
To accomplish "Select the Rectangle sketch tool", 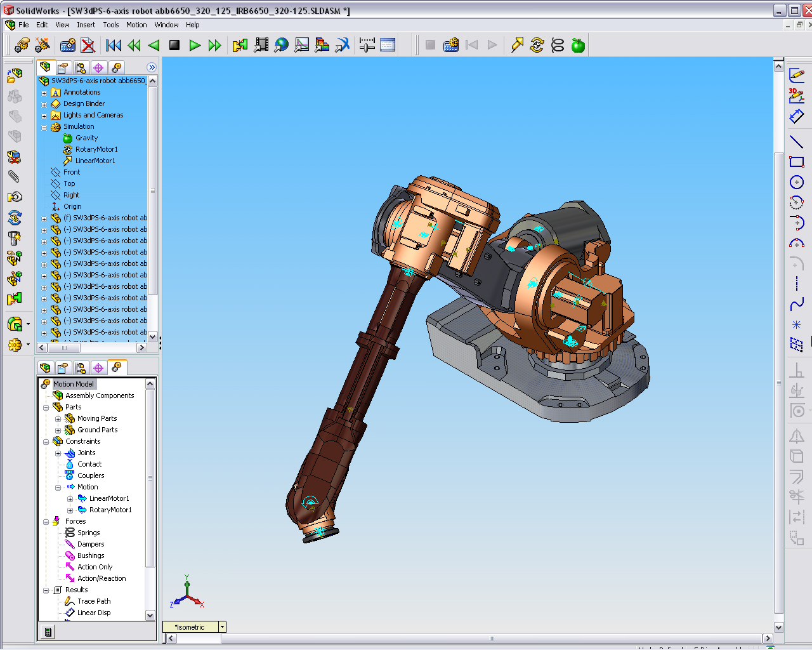I will pos(798,161).
